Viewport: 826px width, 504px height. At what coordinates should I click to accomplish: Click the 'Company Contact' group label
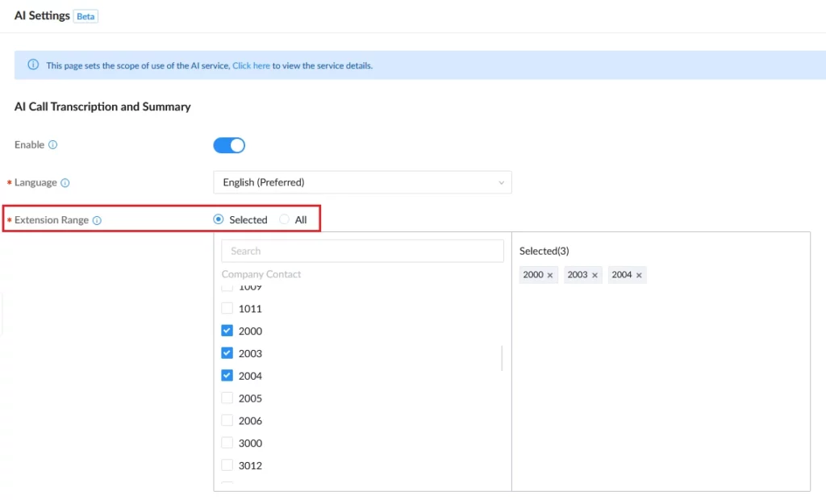[x=261, y=274]
